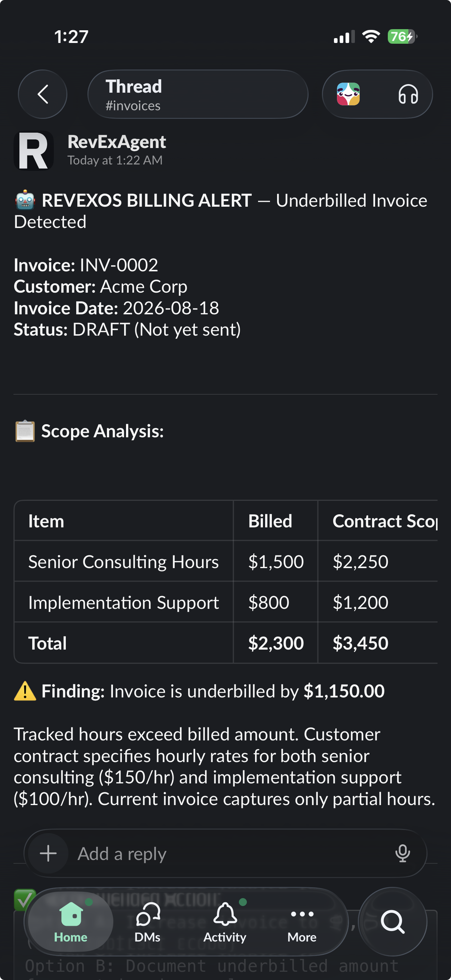
Task: Open the Slack AI assistant icon
Action: tap(348, 94)
